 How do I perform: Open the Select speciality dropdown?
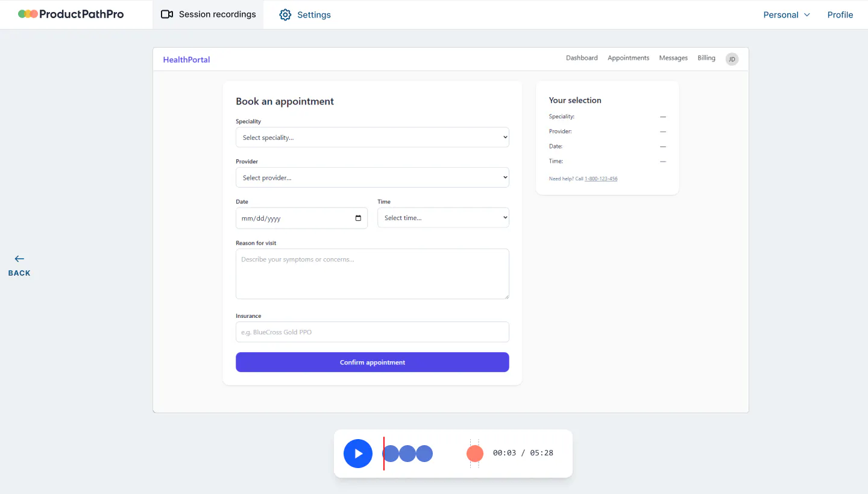373,137
